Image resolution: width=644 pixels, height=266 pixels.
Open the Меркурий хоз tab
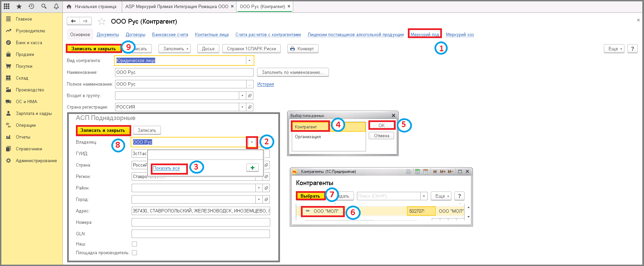point(460,34)
